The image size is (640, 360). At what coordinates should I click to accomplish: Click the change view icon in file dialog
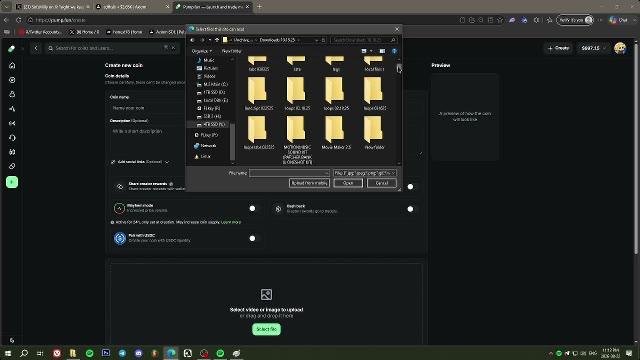pos(364,51)
